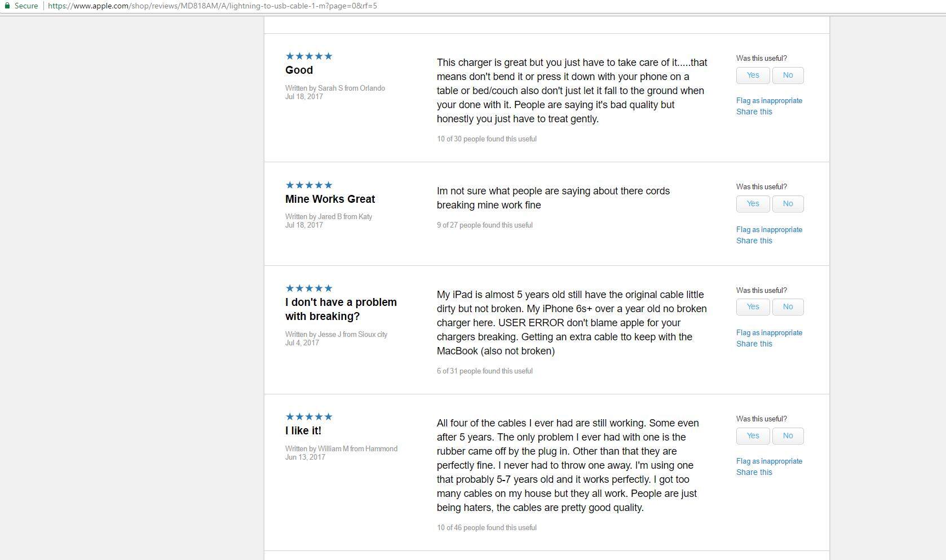This screenshot has height=560, width=946.
Task: Share the "Good" review by Sarah S
Action: click(754, 112)
